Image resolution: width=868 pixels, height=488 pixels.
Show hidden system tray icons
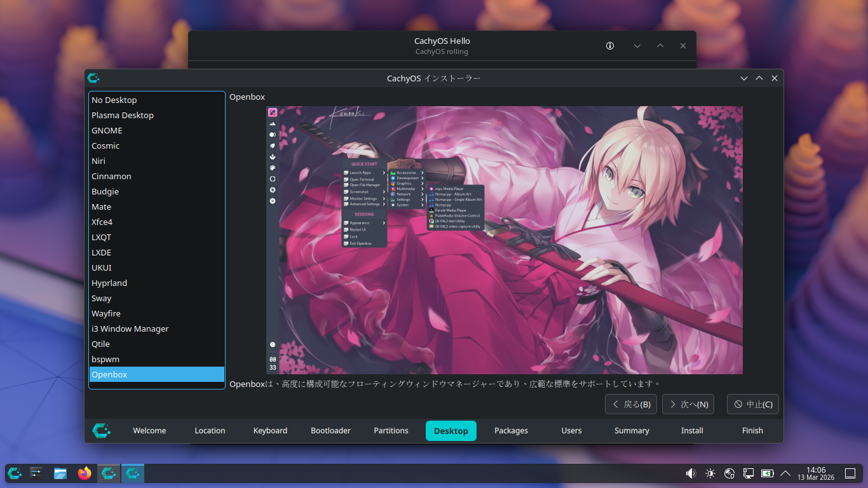pos(786,473)
